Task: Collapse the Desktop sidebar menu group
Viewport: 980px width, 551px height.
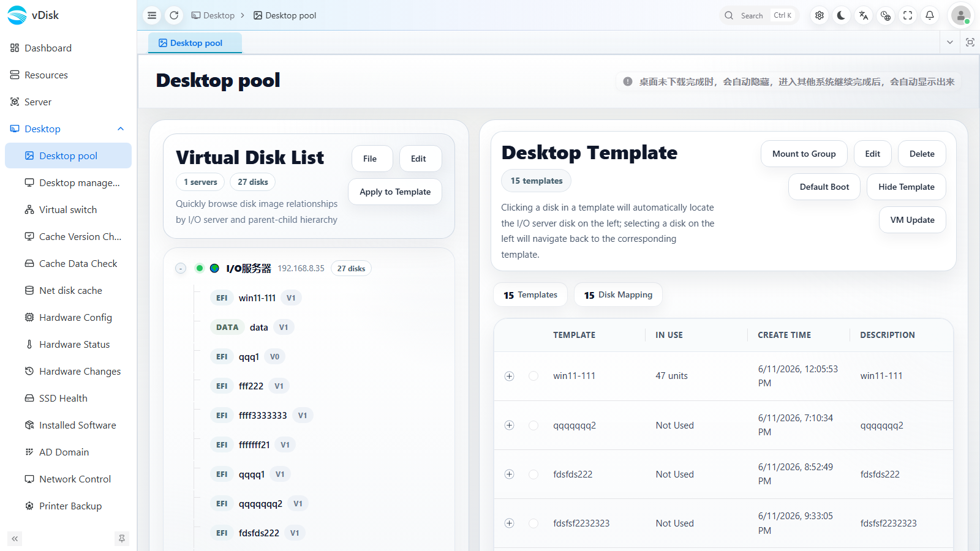Action: [x=121, y=129]
